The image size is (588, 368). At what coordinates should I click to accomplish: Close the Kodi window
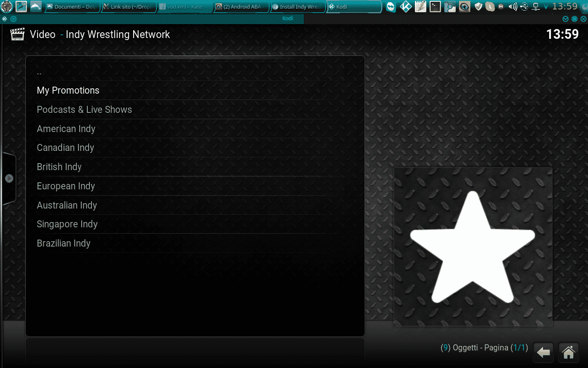coord(584,19)
